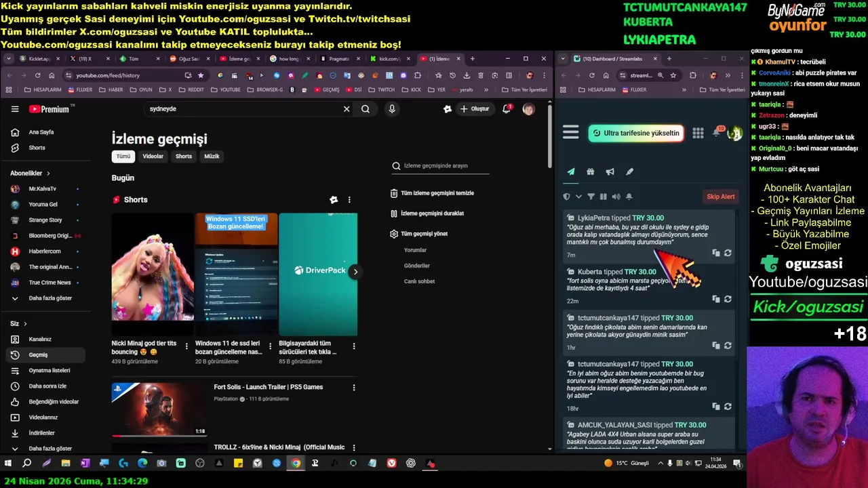Open the event filter funnel

591,197
